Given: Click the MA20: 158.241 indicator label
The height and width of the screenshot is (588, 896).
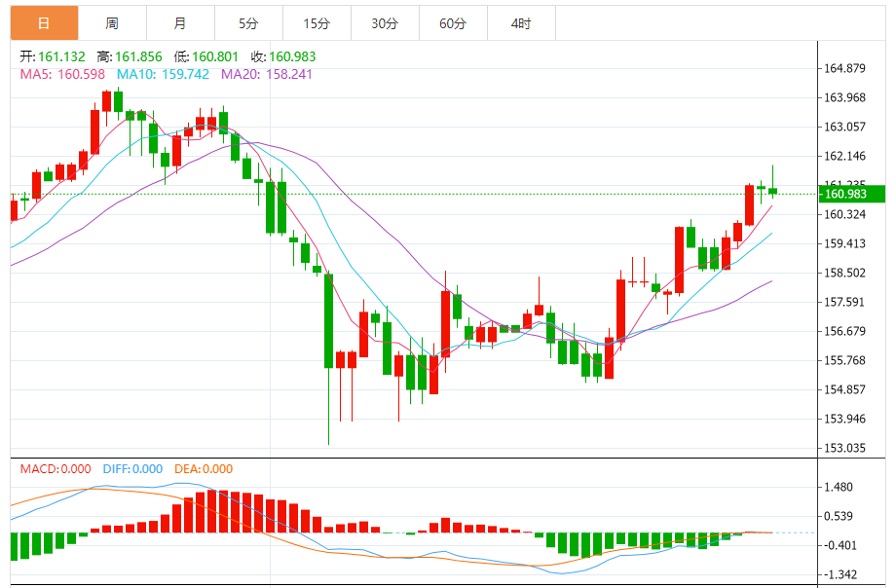Looking at the screenshot, I should pos(267,74).
